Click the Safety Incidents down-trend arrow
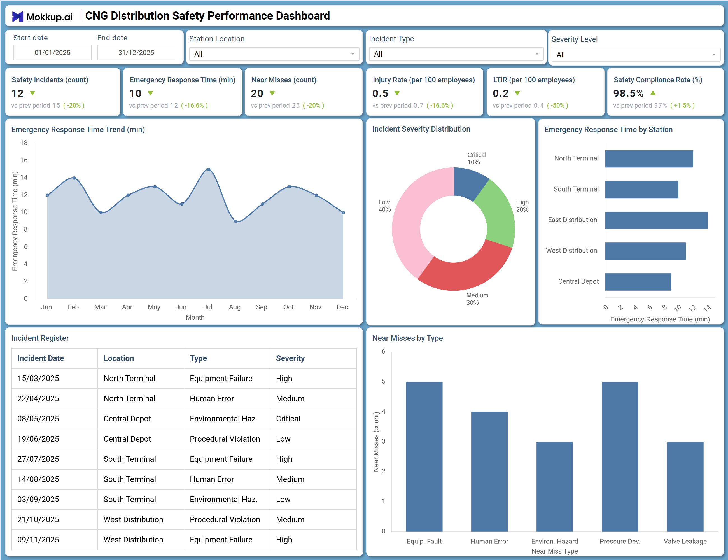Screen dimensions: 728x560 click(32, 93)
